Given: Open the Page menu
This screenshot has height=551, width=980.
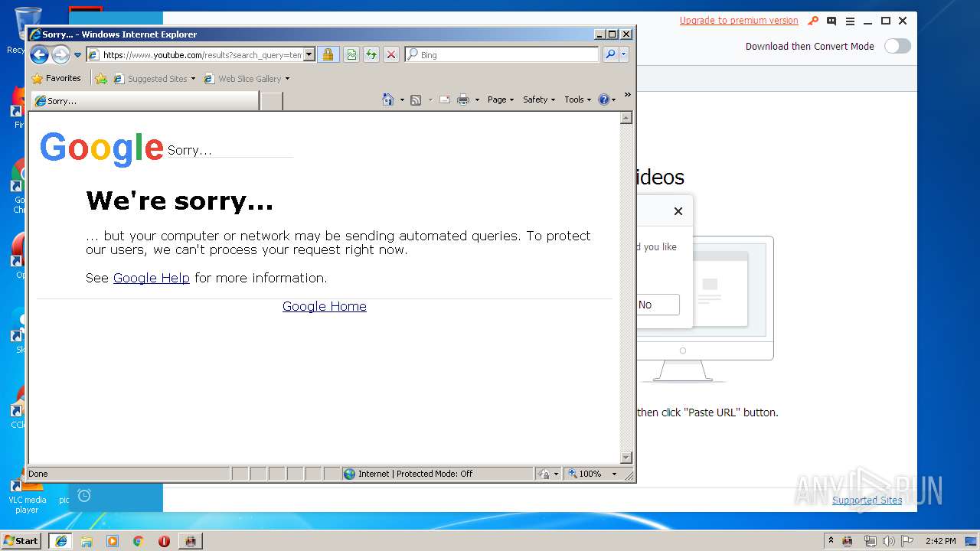Looking at the screenshot, I should (x=501, y=99).
